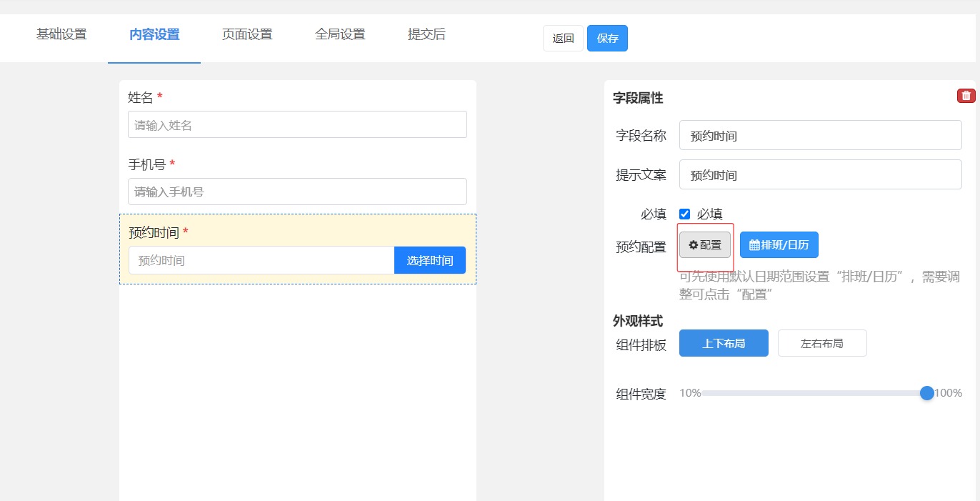Switch to the 基础设置 tab

[61, 34]
